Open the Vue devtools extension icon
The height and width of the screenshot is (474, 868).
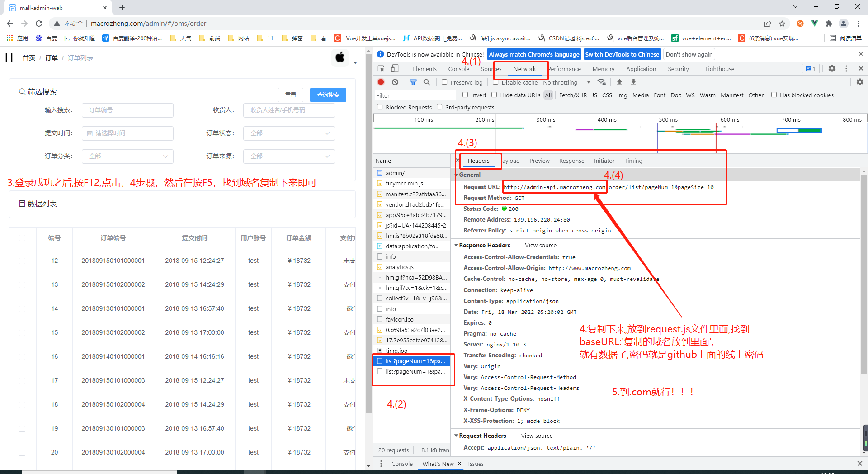[815, 24]
